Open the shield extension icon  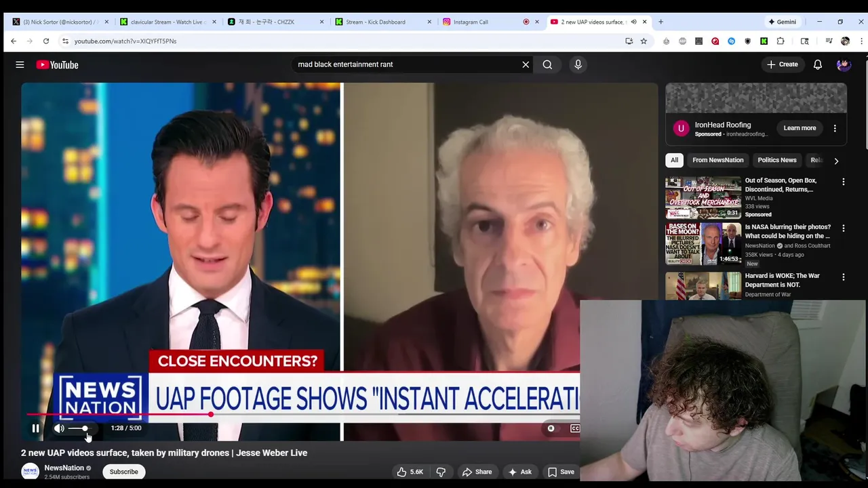tap(747, 41)
